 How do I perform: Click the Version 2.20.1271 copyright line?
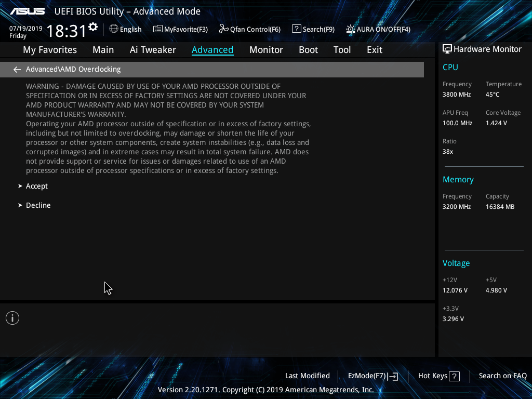265,390
